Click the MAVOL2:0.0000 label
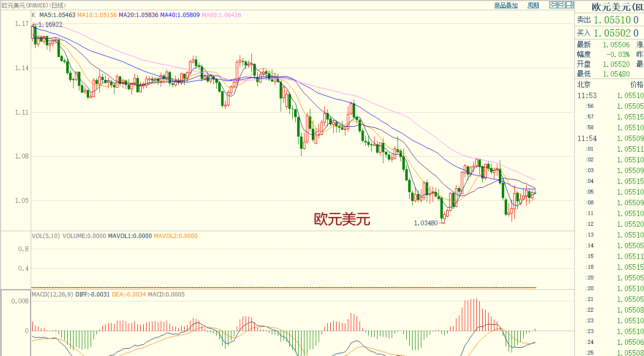This screenshot has width=644, height=356. (176, 236)
